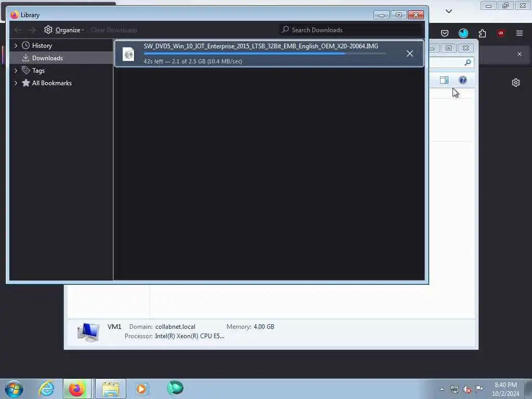Expand the All Bookmarks tree item
This screenshot has height=399, width=532.
(x=16, y=83)
